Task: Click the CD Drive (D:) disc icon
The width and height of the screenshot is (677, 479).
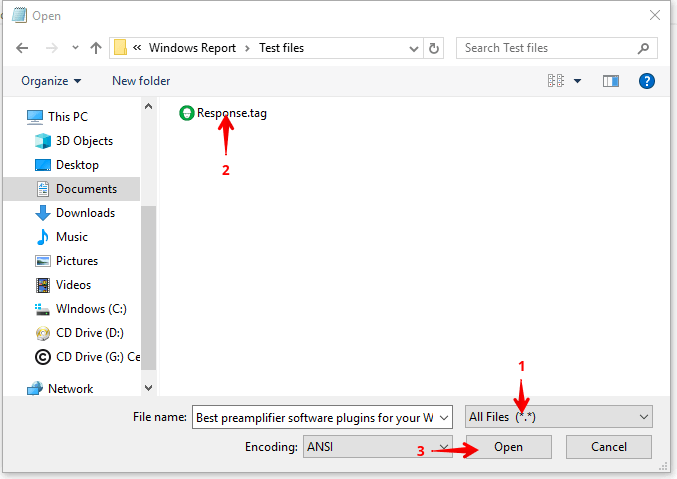Action: click(43, 333)
